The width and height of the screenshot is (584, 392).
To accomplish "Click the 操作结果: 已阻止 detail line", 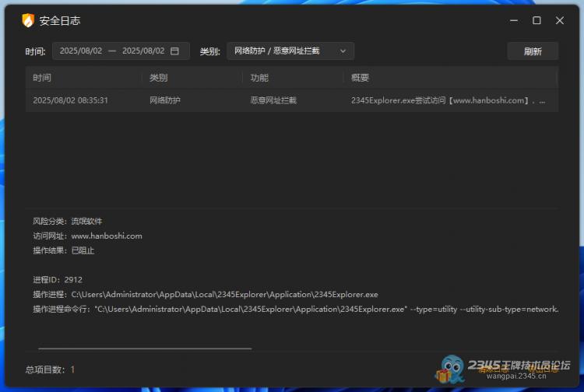I will [64, 250].
